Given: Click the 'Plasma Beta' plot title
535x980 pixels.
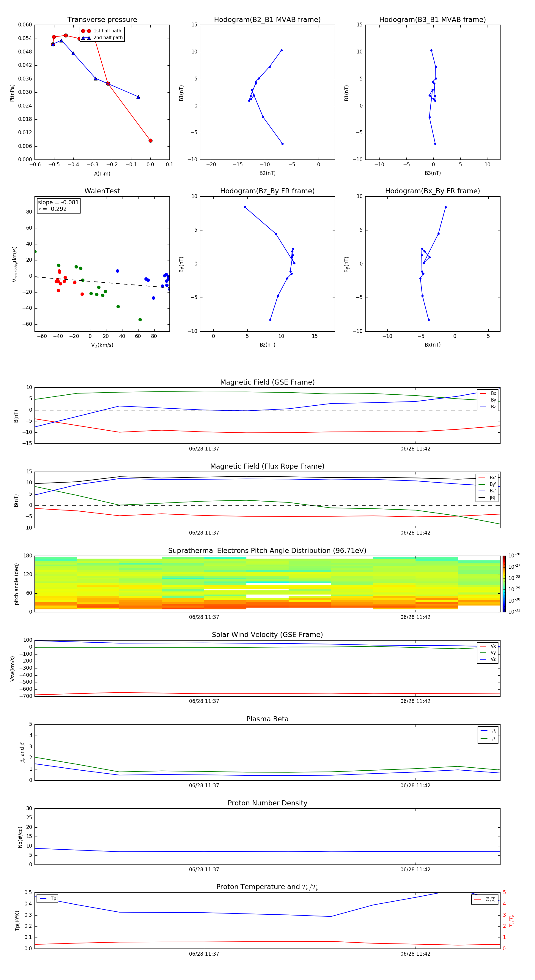Looking at the screenshot, I should [267, 719].
